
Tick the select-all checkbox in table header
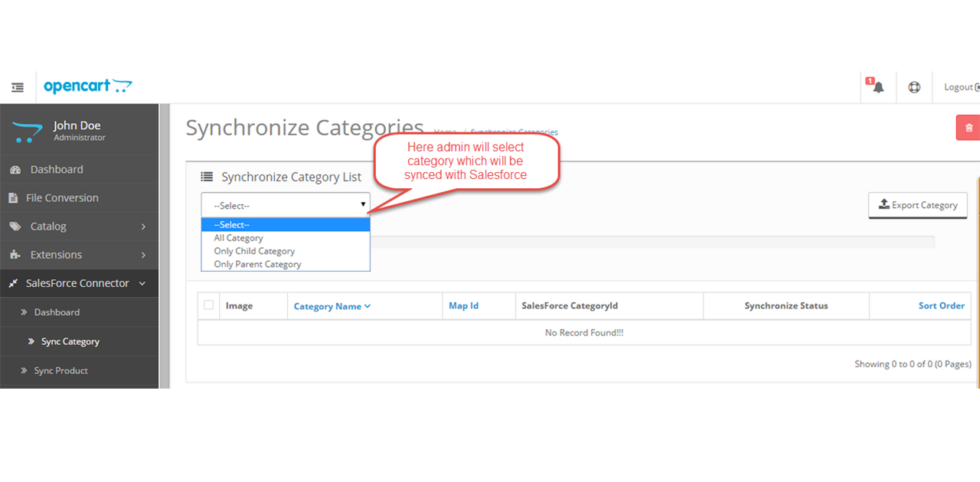pos(209,305)
